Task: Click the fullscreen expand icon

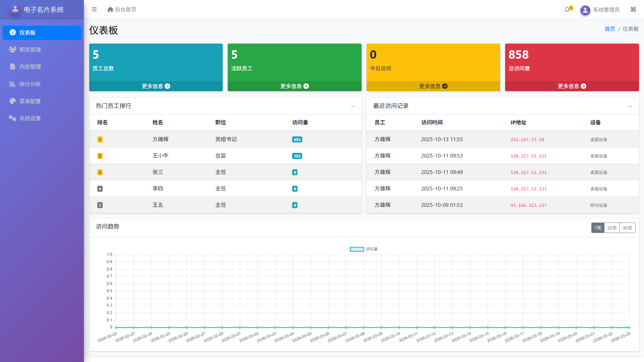Action: point(633,9)
